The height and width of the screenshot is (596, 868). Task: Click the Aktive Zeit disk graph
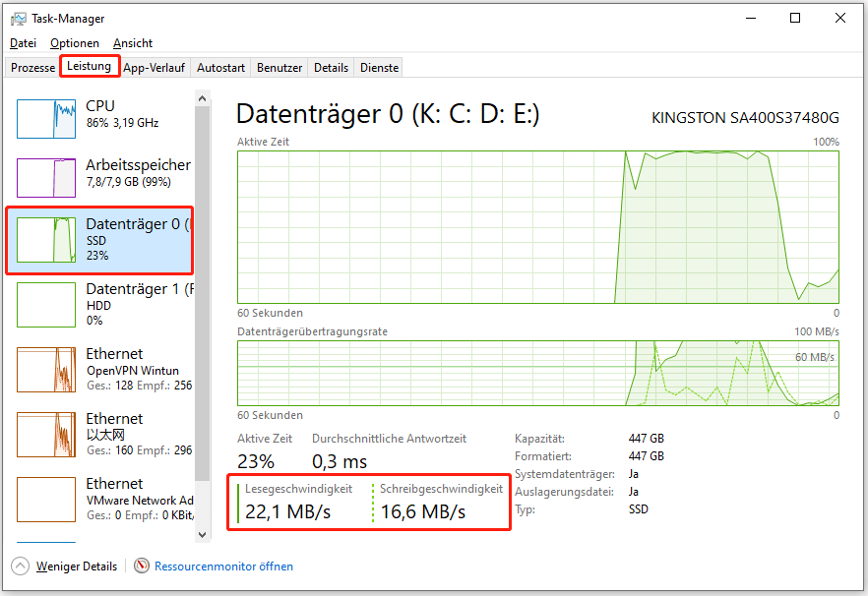pos(537,226)
